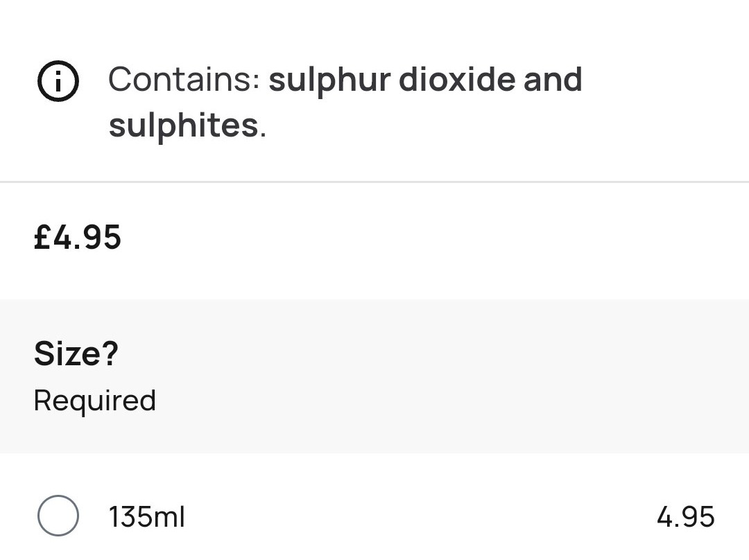749x560 pixels.
Task: Tap the empty circle next to 135ml
Action: pos(58,516)
